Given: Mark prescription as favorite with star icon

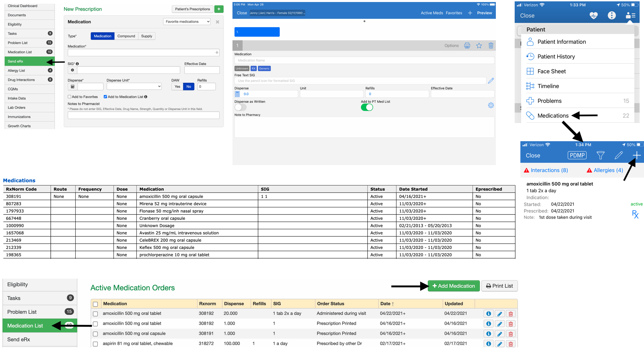Looking at the screenshot, I should (x=479, y=46).
